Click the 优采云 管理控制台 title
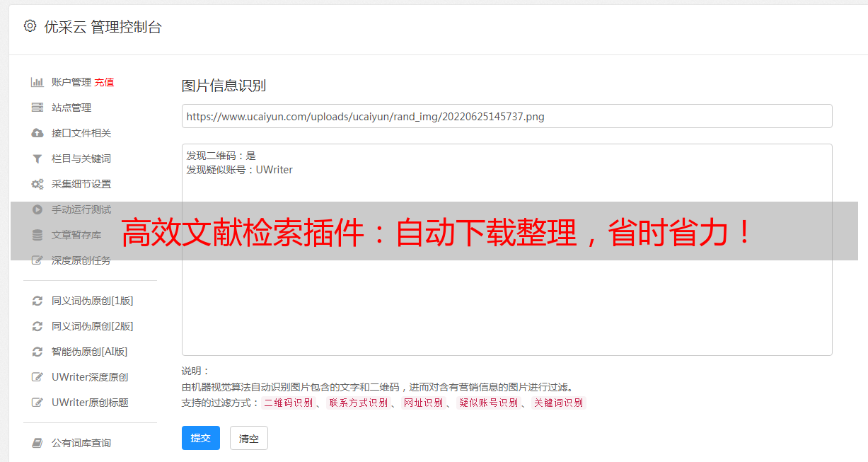Screen dimensions: 868x462 coord(103,27)
